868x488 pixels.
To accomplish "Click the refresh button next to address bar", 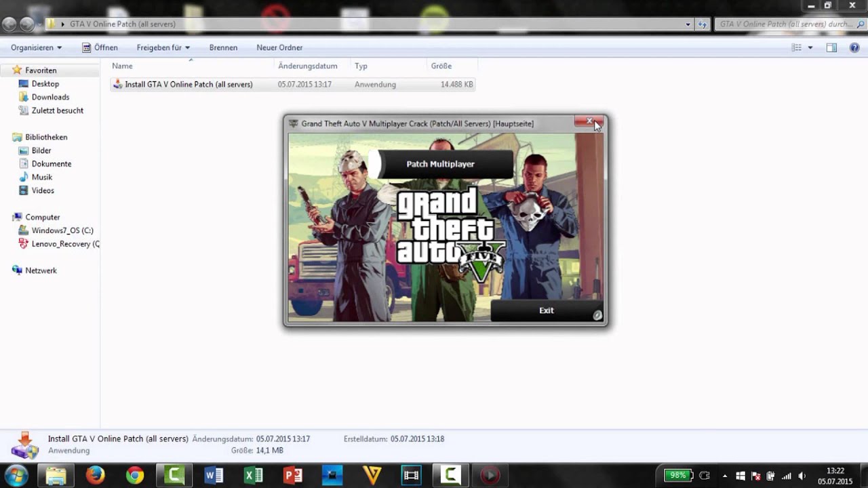I will 703,24.
